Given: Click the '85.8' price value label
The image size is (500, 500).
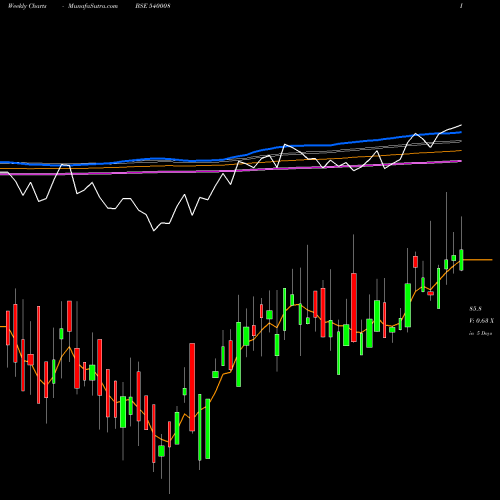Looking at the screenshot, I should [x=475, y=309].
